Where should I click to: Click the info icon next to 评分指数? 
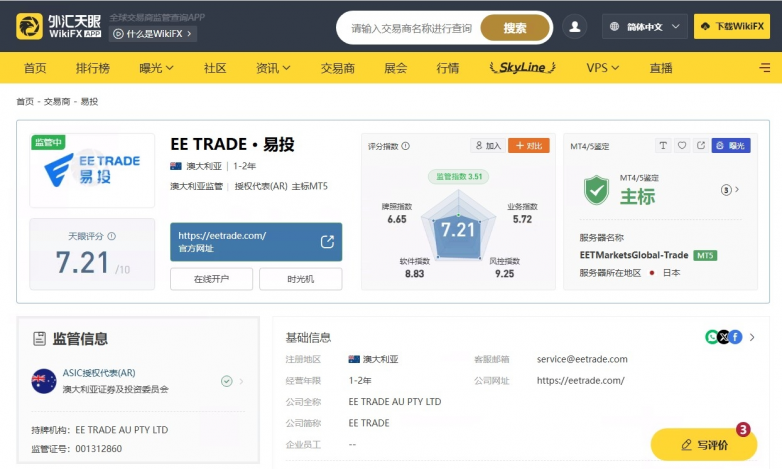pyautogui.click(x=405, y=146)
